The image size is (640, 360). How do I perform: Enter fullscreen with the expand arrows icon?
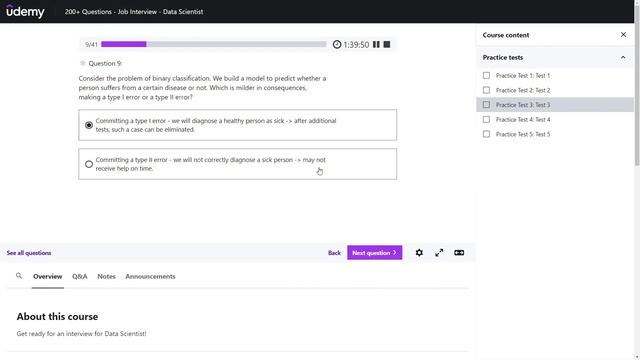(x=439, y=253)
